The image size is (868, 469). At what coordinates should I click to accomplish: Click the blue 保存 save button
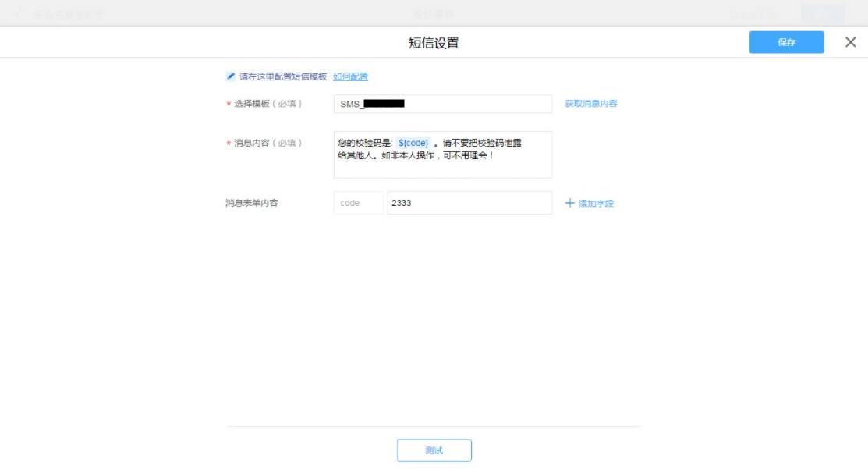[x=786, y=42]
